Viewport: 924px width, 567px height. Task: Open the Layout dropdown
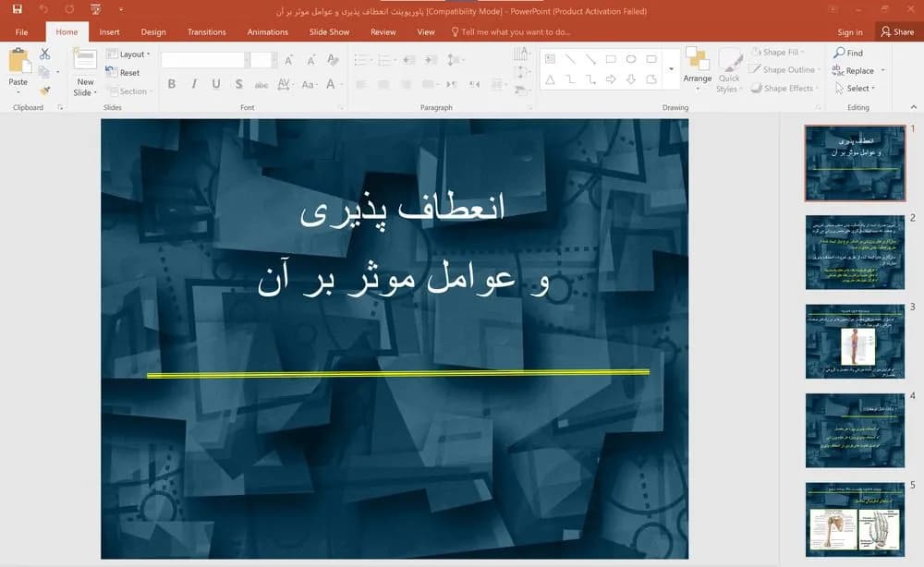[128, 54]
